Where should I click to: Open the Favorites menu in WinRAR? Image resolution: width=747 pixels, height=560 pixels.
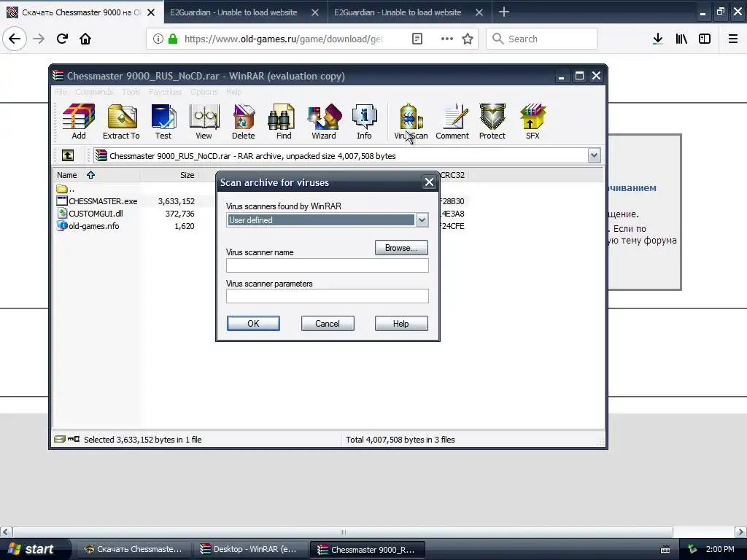pos(165,91)
